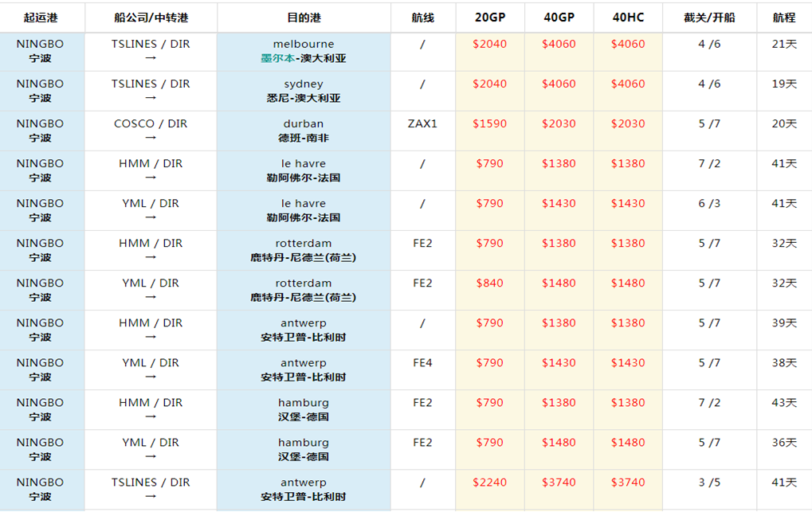Click the FE4 route code
The image size is (812, 512).
pyautogui.click(x=422, y=363)
